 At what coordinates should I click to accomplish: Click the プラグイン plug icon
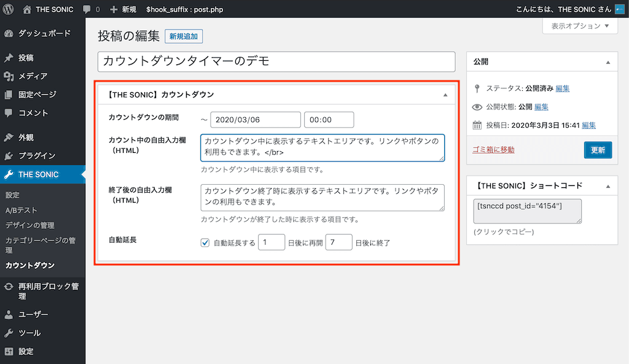[x=9, y=156]
